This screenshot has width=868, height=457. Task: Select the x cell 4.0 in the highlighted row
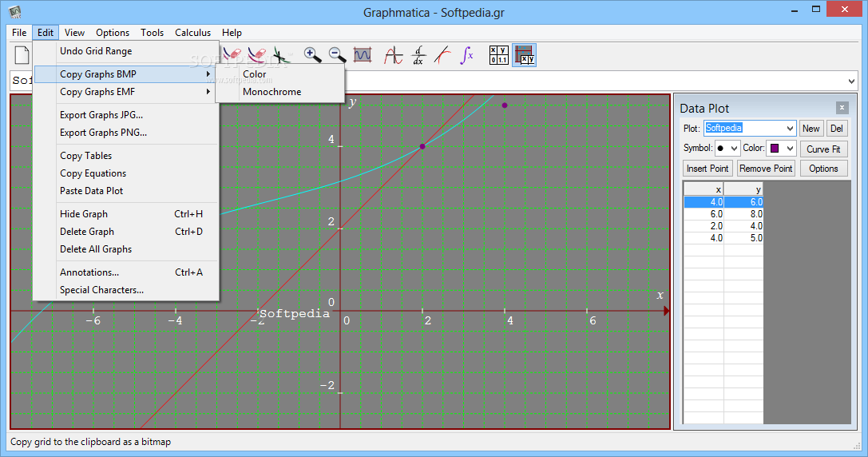[704, 201]
